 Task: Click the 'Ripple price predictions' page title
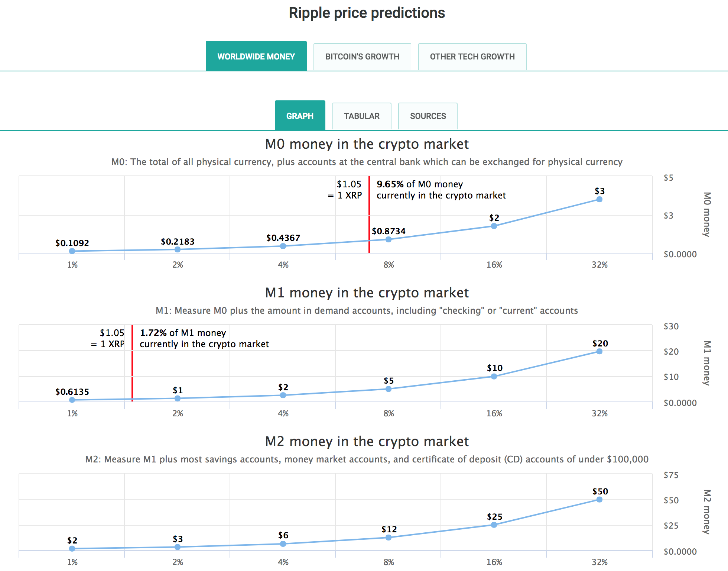(367, 13)
